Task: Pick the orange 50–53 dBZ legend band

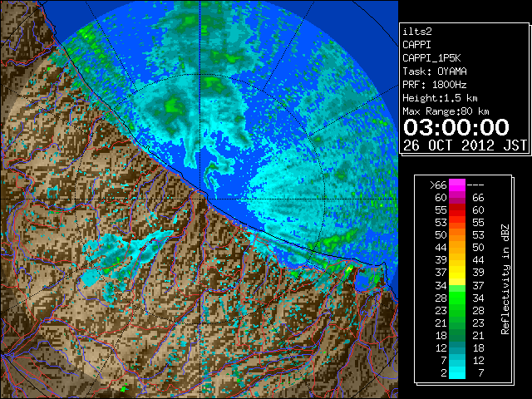Action: (457, 235)
